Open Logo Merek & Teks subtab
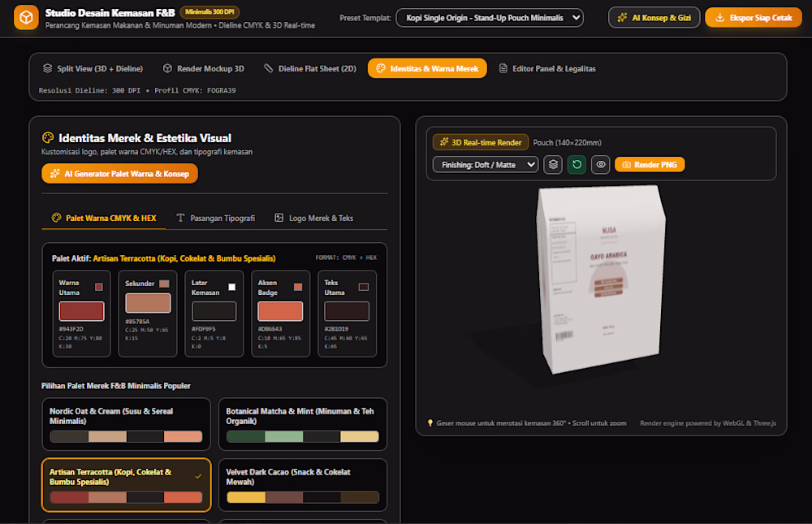Screen dimensions: 812x524 (x=313, y=219)
